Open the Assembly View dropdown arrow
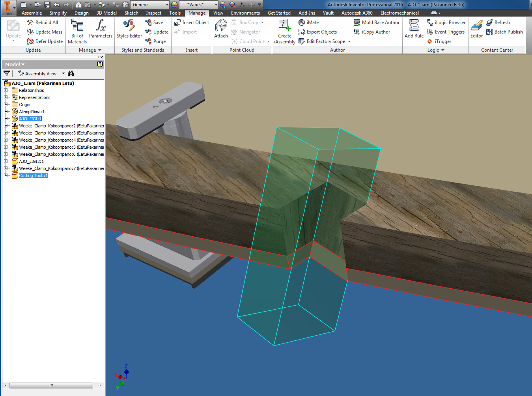532x396 pixels. pos(63,73)
